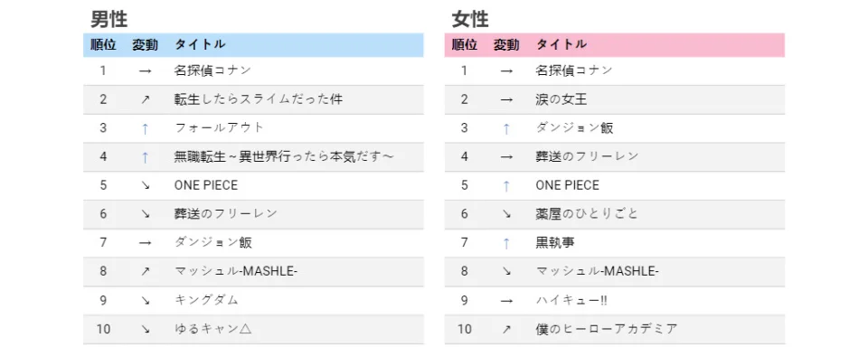The height and width of the screenshot is (347, 868).
Task: Click diagonal up arrow beside 転生したらスライムだった件
Action: click(x=145, y=99)
